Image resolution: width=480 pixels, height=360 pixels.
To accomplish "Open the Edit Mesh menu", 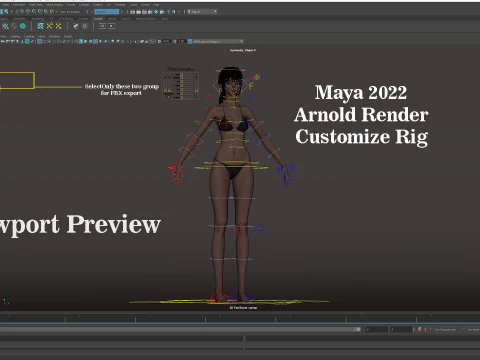I will pos(19,5).
